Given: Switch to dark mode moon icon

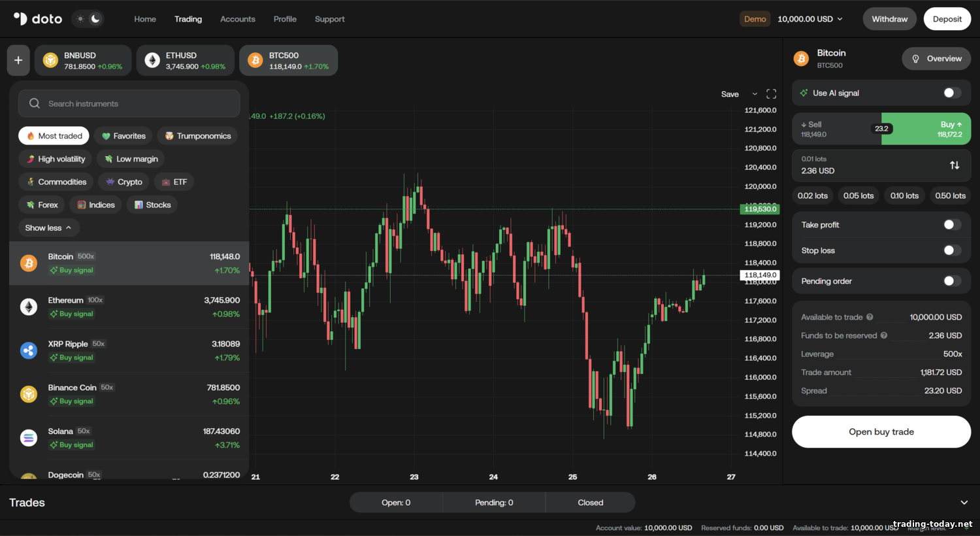Looking at the screenshot, I should tap(95, 19).
